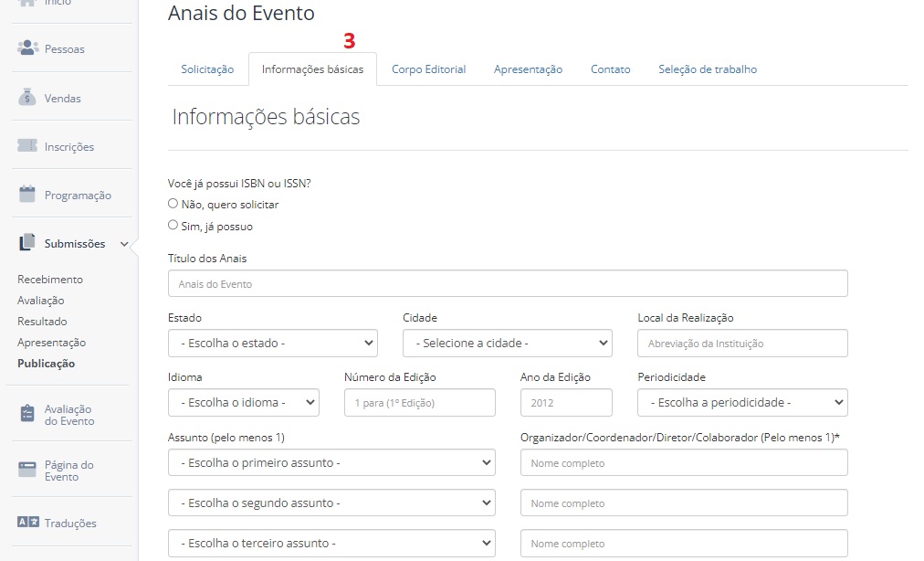Open the primeiro assunto dropdown
The width and height of the screenshot is (924, 561).
(331, 463)
